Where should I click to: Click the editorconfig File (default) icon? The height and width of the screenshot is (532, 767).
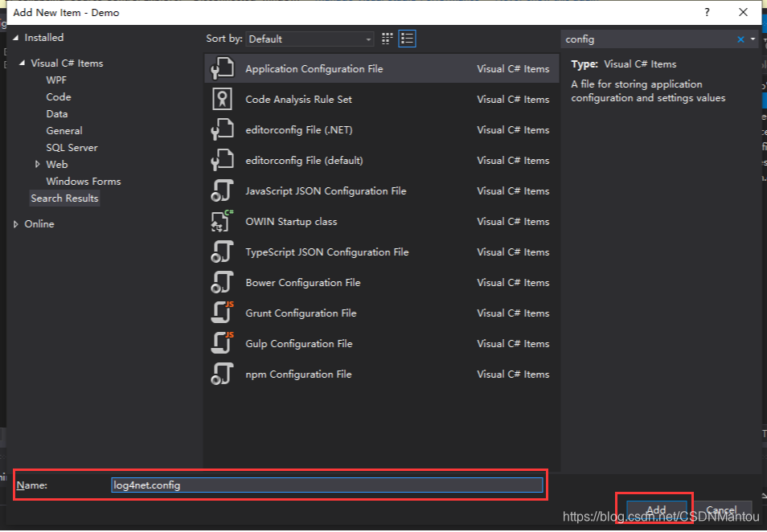[x=222, y=160]
